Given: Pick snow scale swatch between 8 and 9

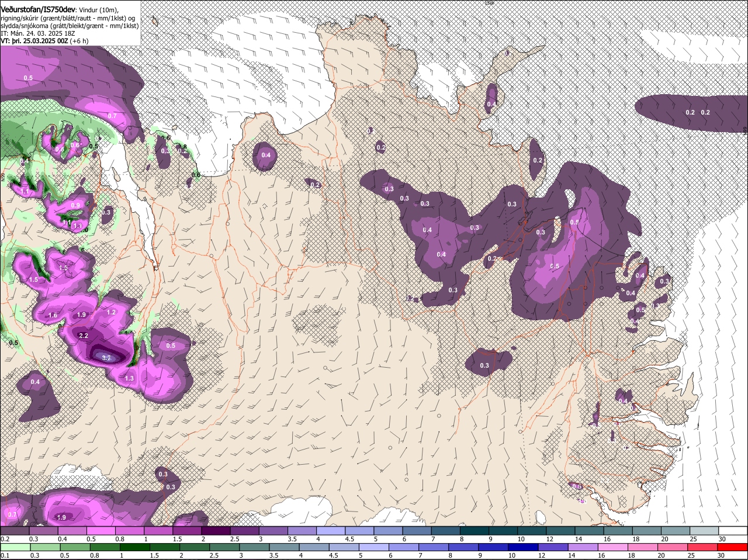Looking at the screenshot, I should [x=475, y=531].
